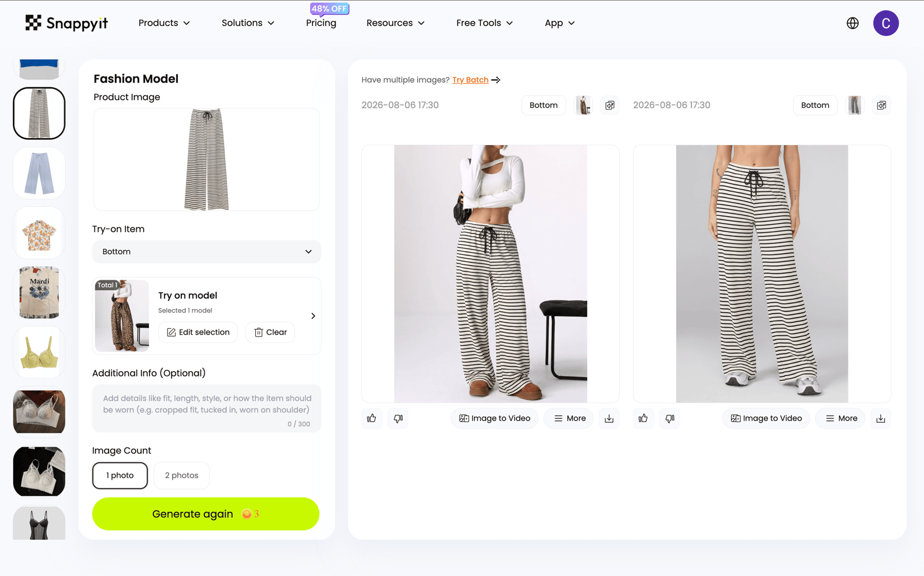Open the Products menu
Viewport: 924px width, 576px height.
164,23
